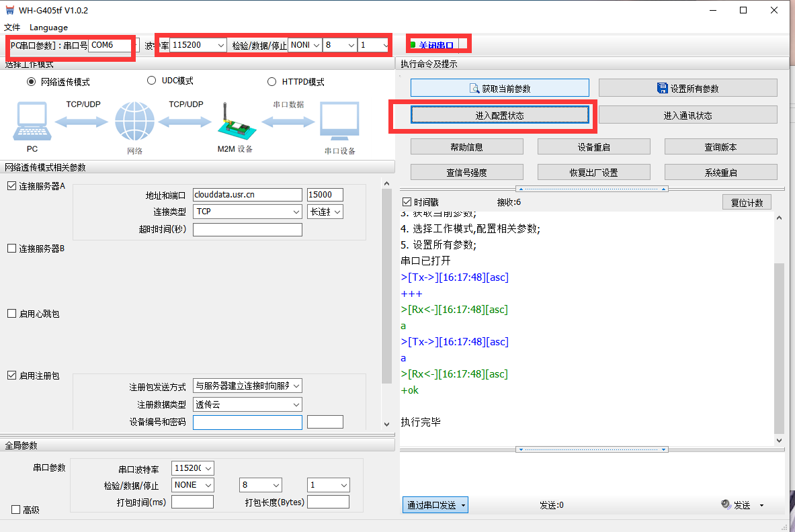795x532 pixels.
Task: Uncheck the 时间戳 checkbox
Action: pyautogui.click(x=406, y=202)
